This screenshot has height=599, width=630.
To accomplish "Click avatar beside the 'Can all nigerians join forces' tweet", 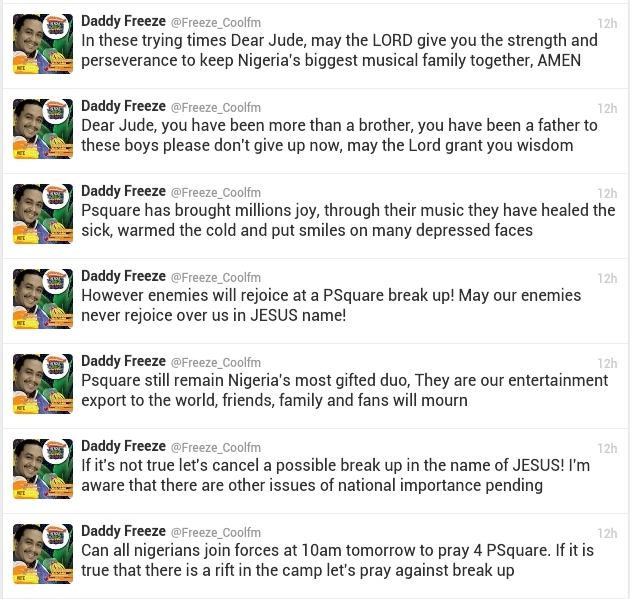I will (x=43, y=554).
